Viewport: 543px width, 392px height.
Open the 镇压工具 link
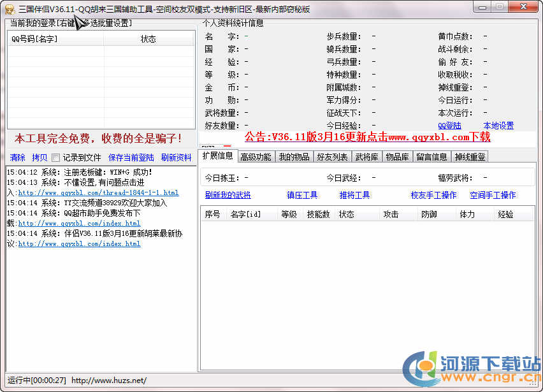tap(302, 195)
